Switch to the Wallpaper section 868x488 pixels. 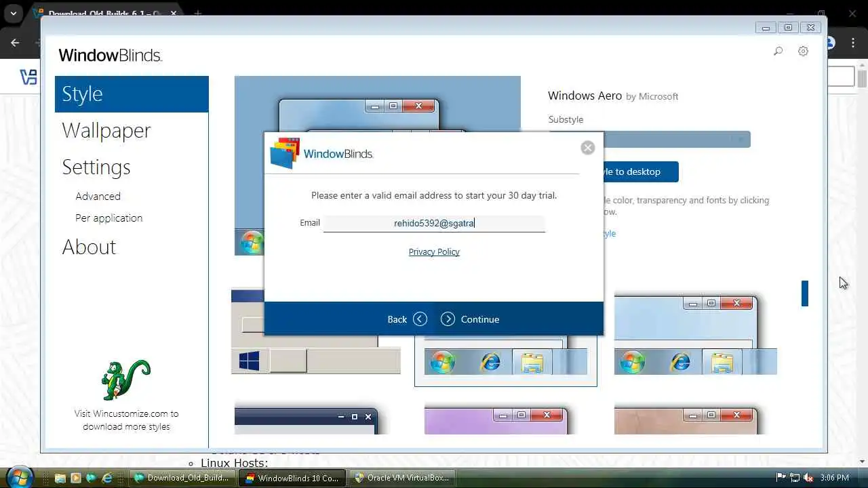tap(106, 130)
